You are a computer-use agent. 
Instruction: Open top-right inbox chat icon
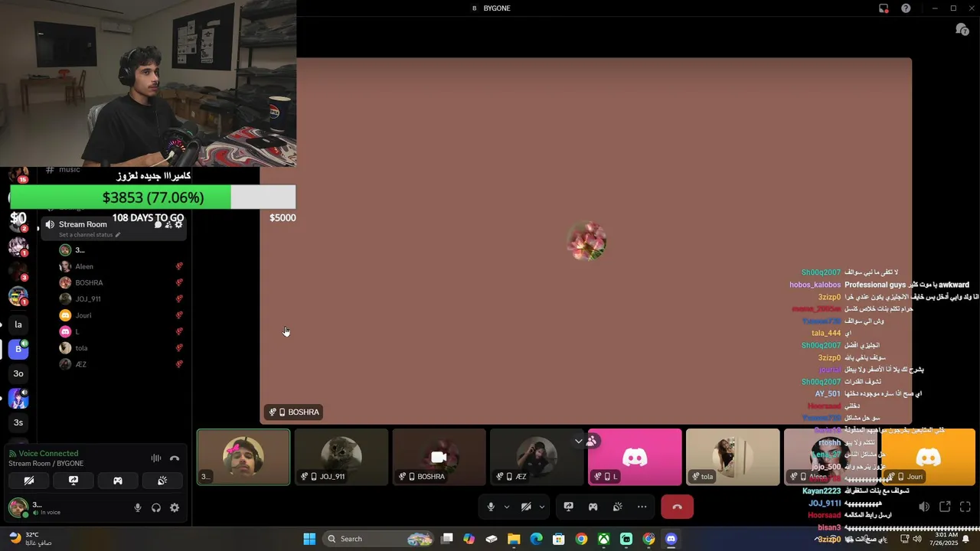coord(962,30)
